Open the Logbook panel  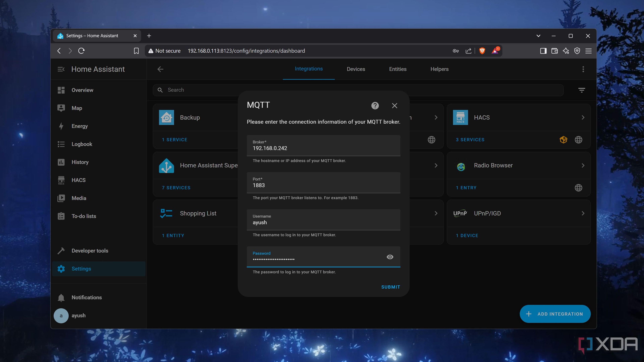point(98,144)
